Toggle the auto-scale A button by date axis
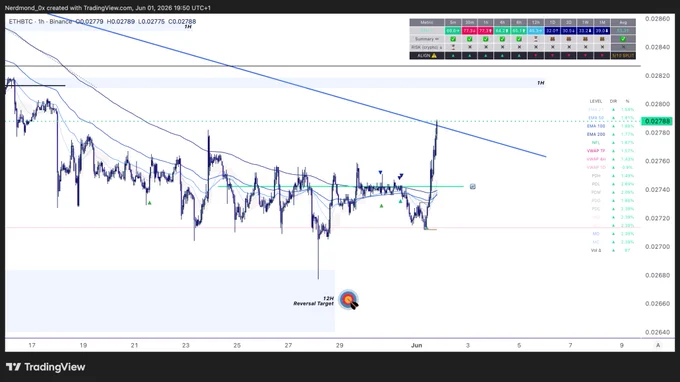 (x=658, y=345)
